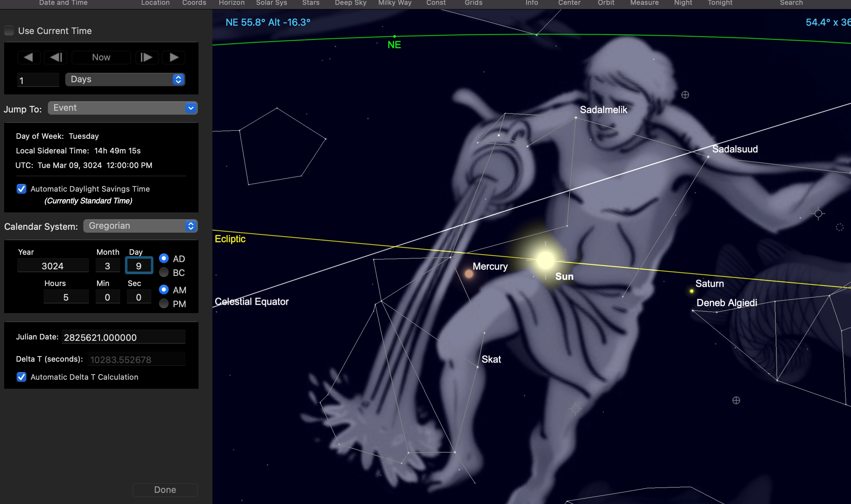This screenshot has width=851, height=504.
Task: Select the planet Mercury marker
Action: click(x=469, y=274)
